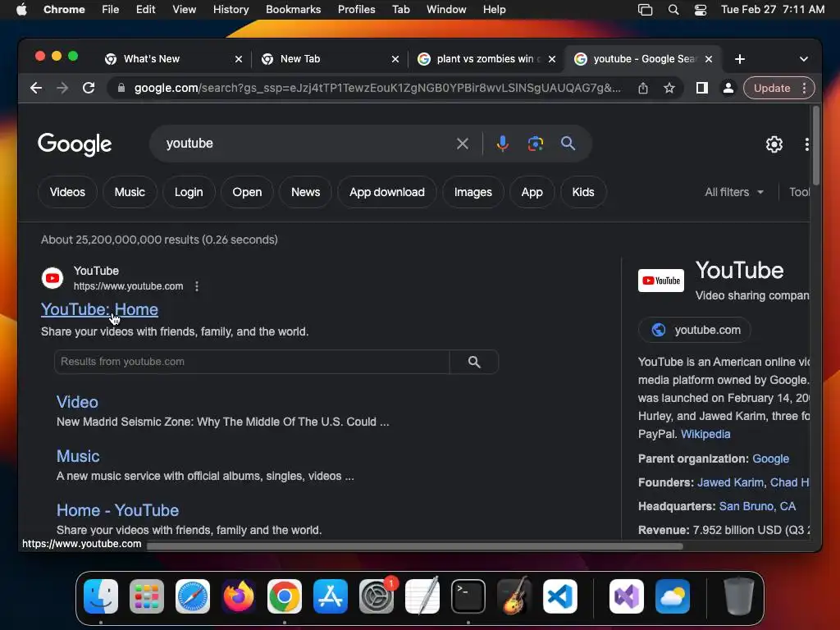Open the Trash in the Dock
Screen dimensions: 840x630
[739, 596]
